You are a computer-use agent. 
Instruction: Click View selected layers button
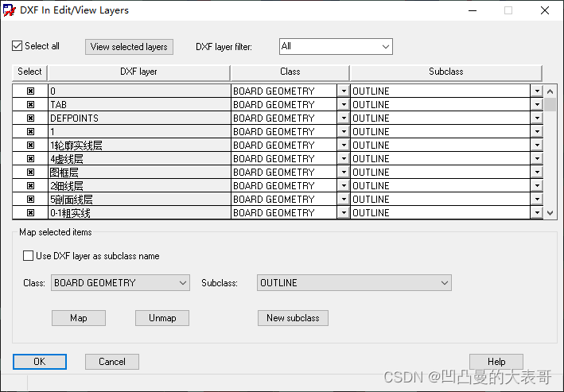coord(129,47)
